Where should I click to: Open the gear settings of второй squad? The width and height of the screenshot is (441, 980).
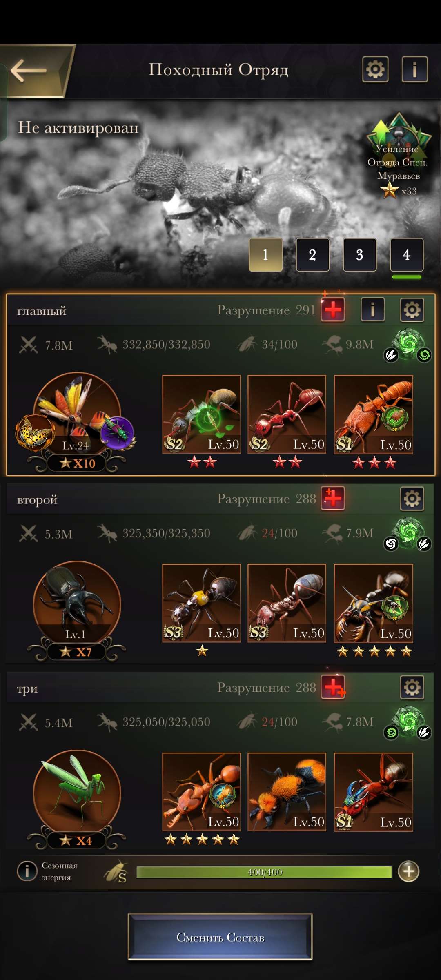(x=412, y=499)
